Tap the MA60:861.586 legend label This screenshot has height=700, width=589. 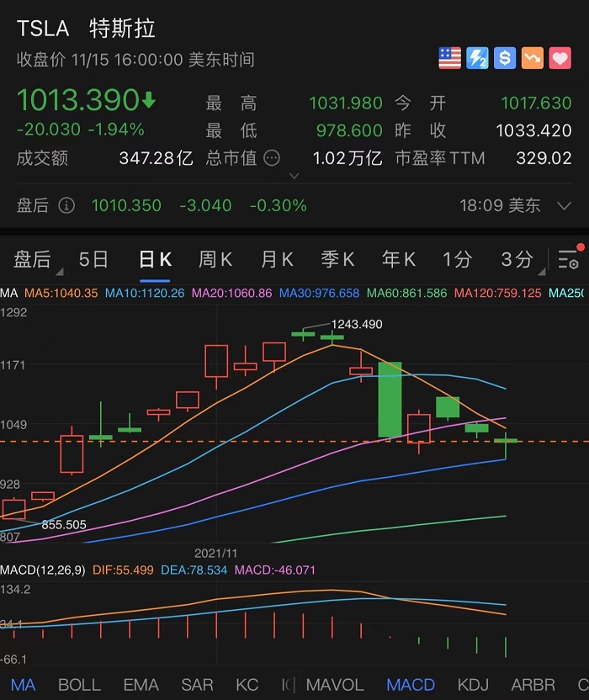(x=406, y=294)
